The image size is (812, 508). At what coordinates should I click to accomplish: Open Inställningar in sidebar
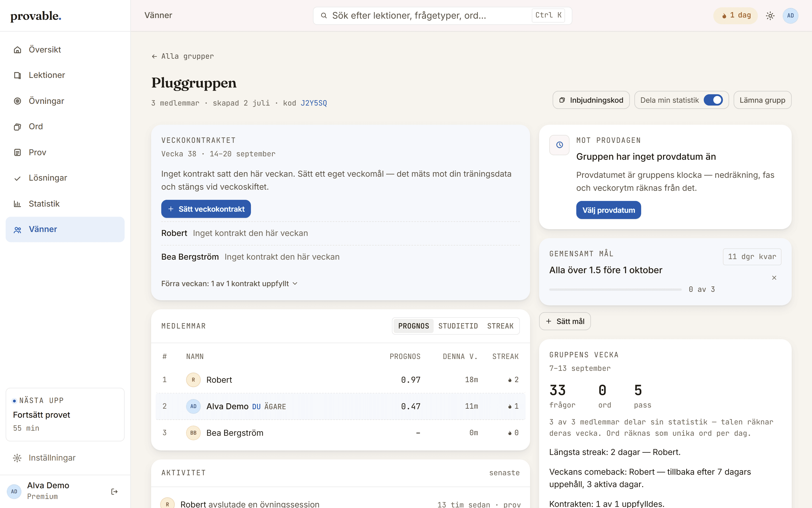coord(65,458)
